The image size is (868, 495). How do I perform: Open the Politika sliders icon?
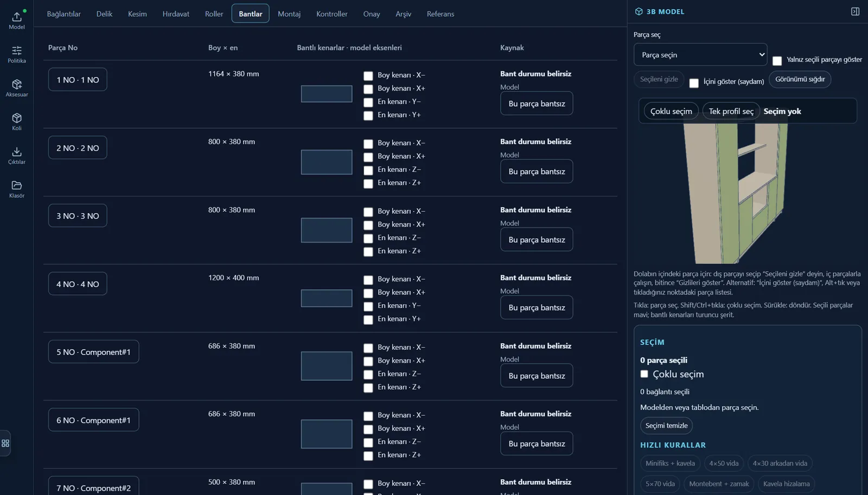[17, 54]
